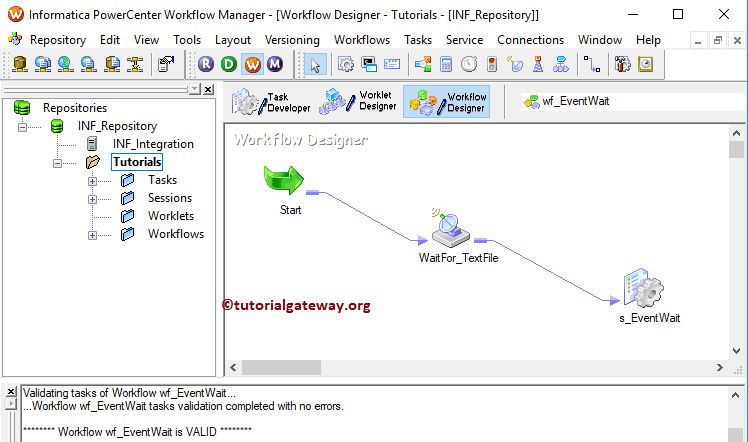Select the Tutorials folder

[137, 162]
